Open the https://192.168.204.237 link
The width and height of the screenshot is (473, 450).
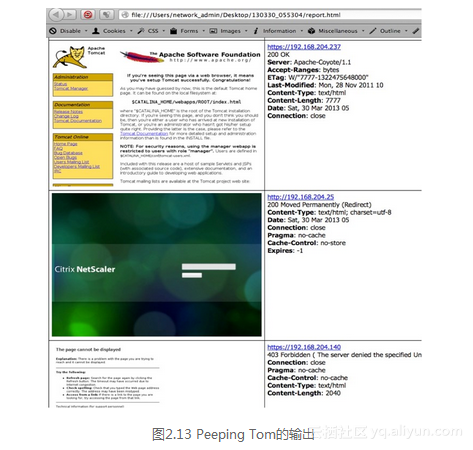point(304,47)
